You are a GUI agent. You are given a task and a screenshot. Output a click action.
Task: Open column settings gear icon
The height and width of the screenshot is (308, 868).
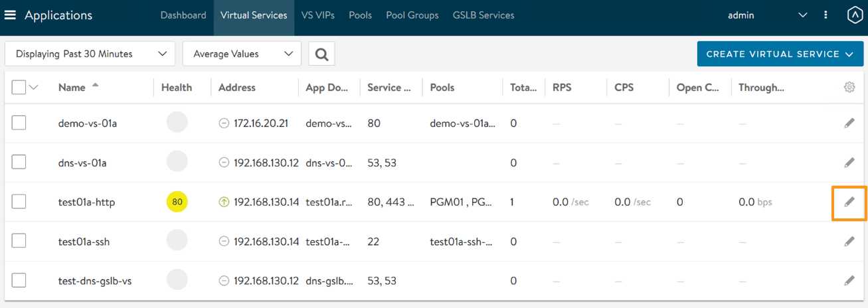tap(849, 87)
